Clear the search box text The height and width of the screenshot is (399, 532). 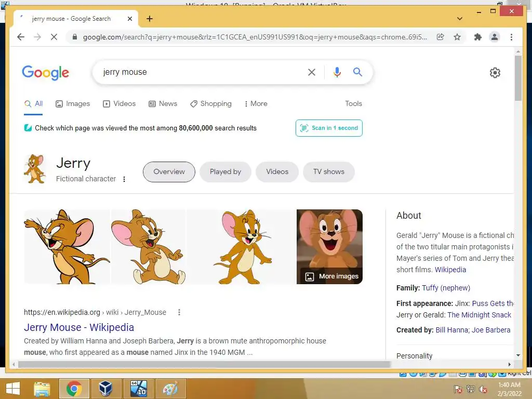(312, 72)
